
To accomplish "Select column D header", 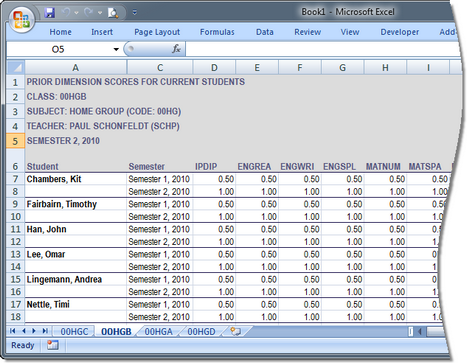I will (214, 68).
